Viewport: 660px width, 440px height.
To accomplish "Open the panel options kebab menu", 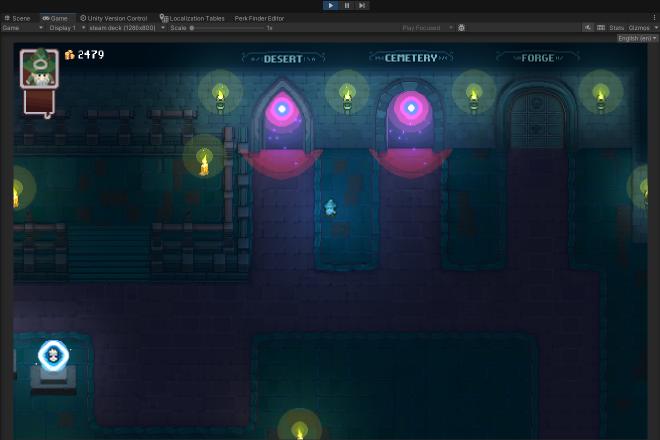I will pyautogui.click(x=655, y=18).
